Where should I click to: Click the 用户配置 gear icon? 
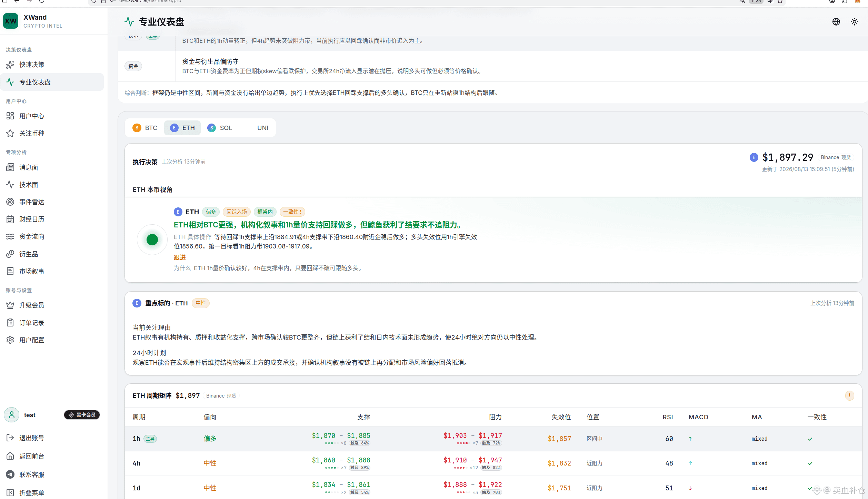[x=10, y=340]
